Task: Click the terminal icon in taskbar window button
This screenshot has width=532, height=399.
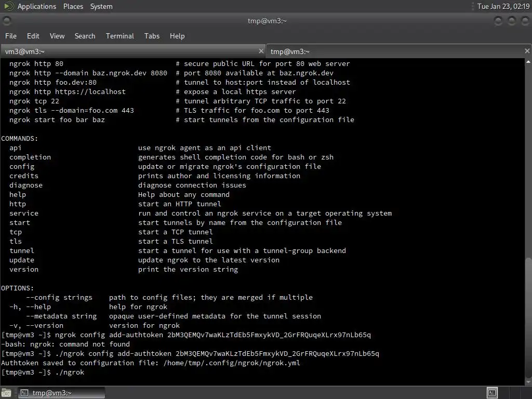Action: point(24,393)
